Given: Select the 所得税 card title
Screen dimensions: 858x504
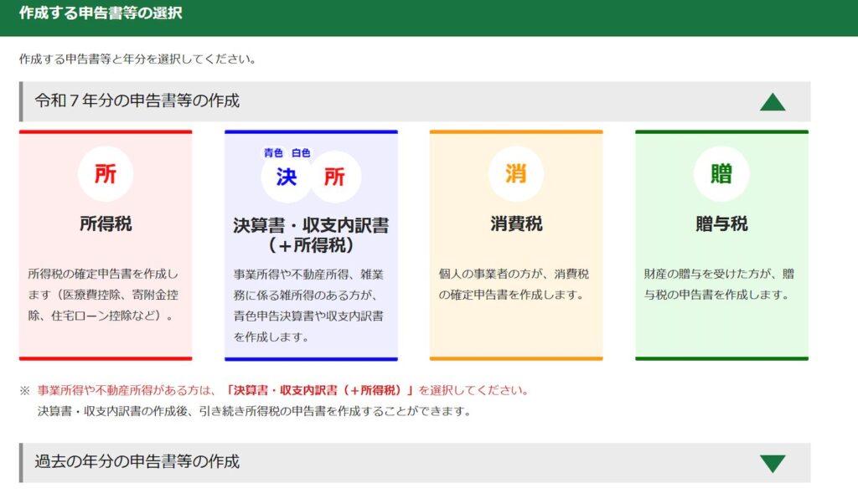Looking at the screenshot, I should [x=106, y=224].
